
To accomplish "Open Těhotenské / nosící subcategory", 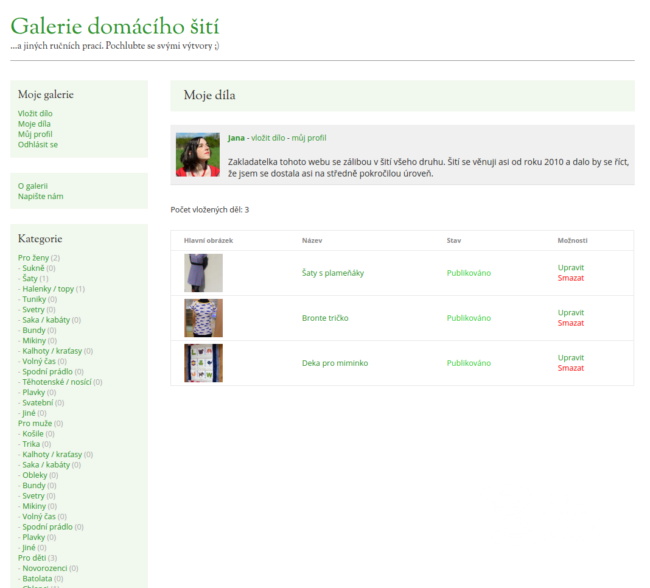I will point(57,382).
